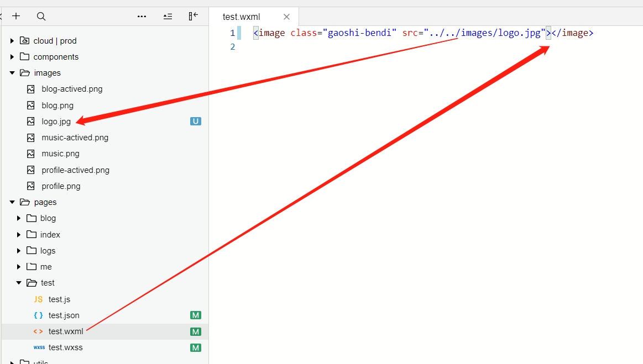Click the cloud | prod folder icon

click(x=25, y=40)
